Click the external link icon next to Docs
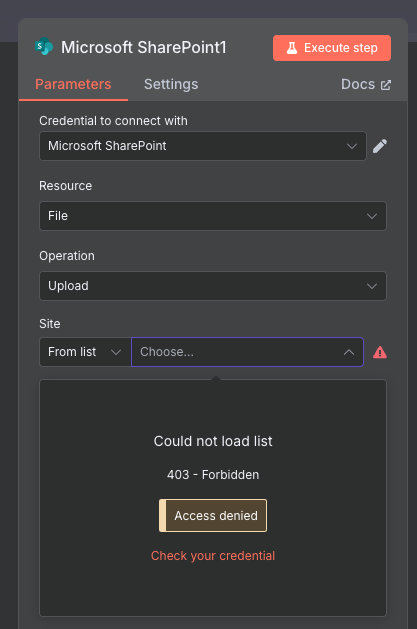The height and width of the screenshot is (629, 417). (x=386, y=85)
